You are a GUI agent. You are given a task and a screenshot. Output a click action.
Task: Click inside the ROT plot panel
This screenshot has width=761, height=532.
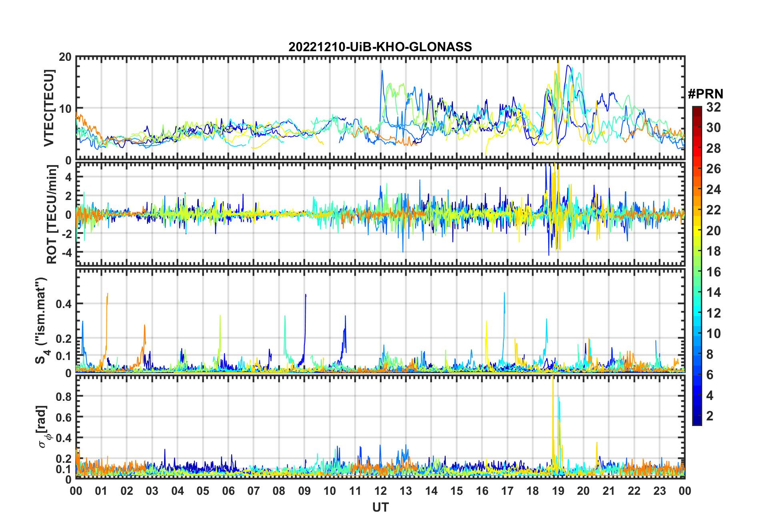[380, 214]
